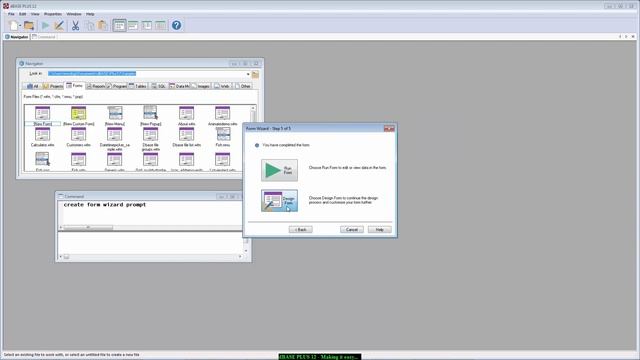
Task: Switch to the Web tab in Navigator
Action: coord(222,86)
